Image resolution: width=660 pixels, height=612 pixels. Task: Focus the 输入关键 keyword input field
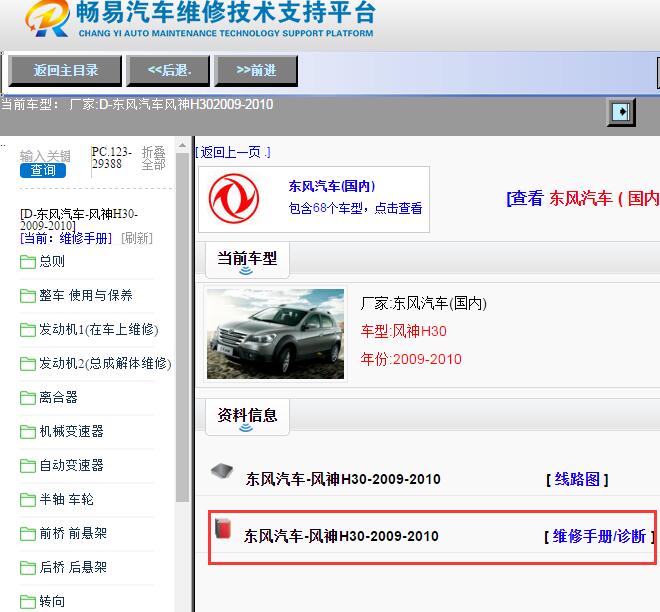click(x=45, y=156)
